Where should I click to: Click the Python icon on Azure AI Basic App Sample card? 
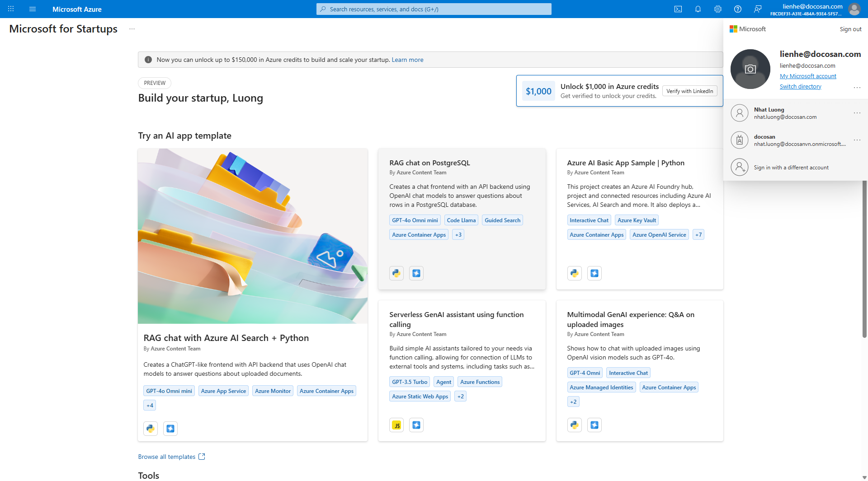575,273
